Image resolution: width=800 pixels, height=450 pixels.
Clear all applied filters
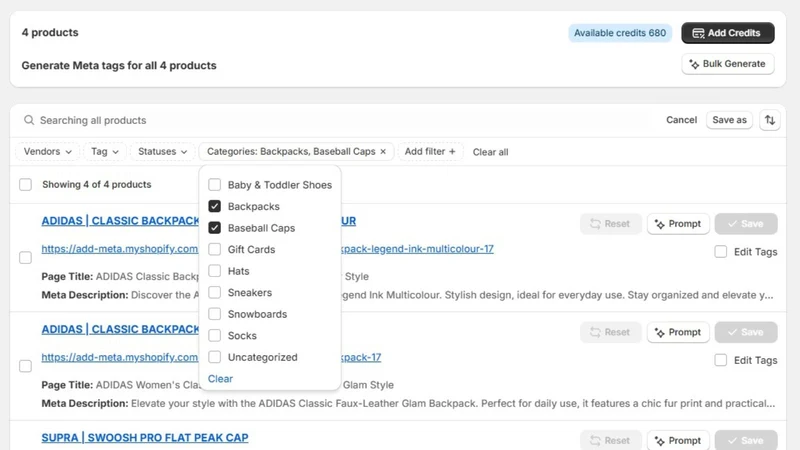(x=490, y=152)
